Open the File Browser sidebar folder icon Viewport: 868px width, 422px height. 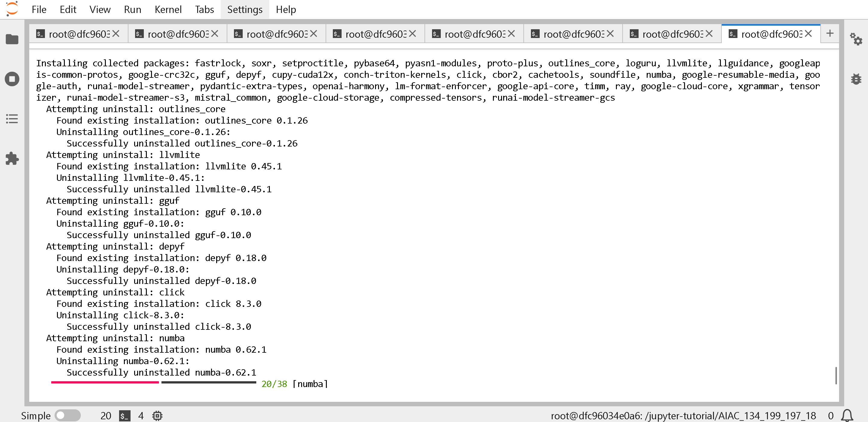point(12,39)
